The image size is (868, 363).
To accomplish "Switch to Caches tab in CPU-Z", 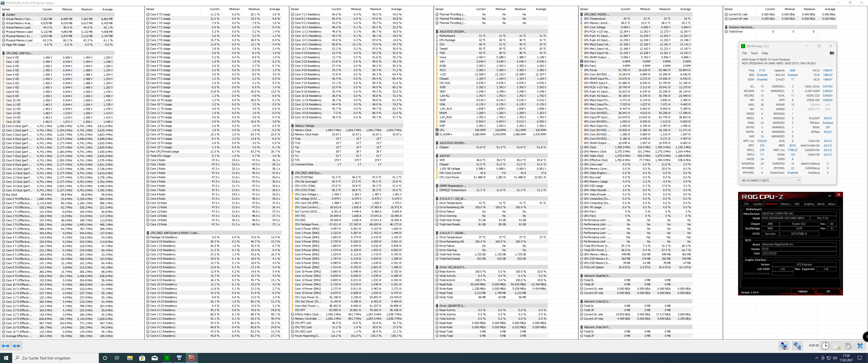I will click(757, 204).
